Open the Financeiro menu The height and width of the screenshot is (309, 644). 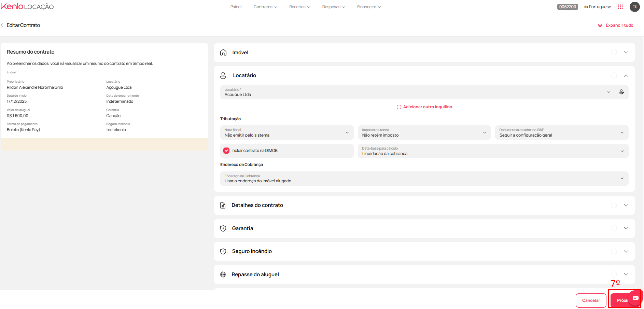(369, 7)
